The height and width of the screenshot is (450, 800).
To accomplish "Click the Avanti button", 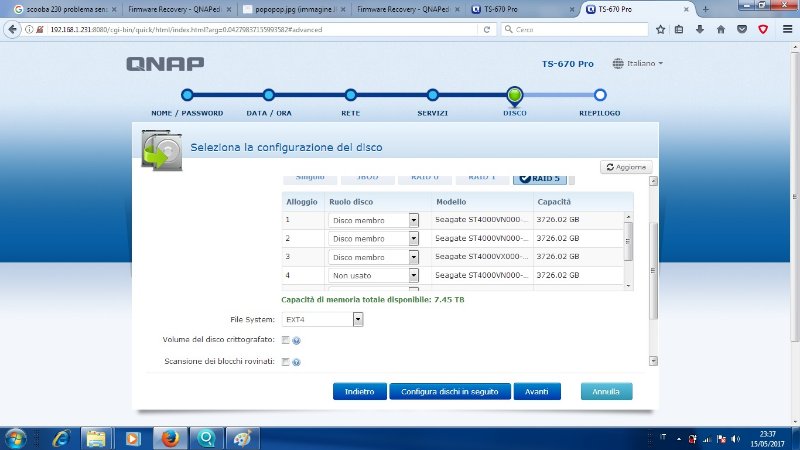I will 536,392.
